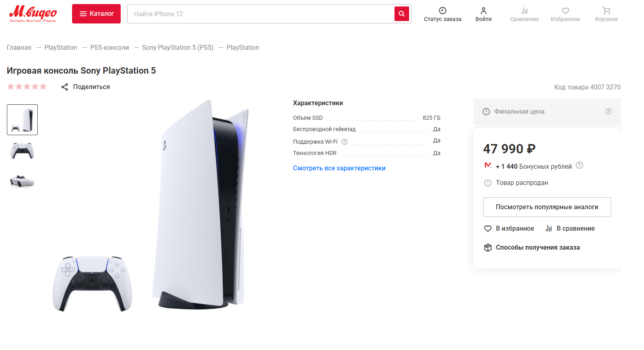This screenshot has width=644, height=350.
Task: Click the Wi-Fi support help icon
Action: (345, 142)
